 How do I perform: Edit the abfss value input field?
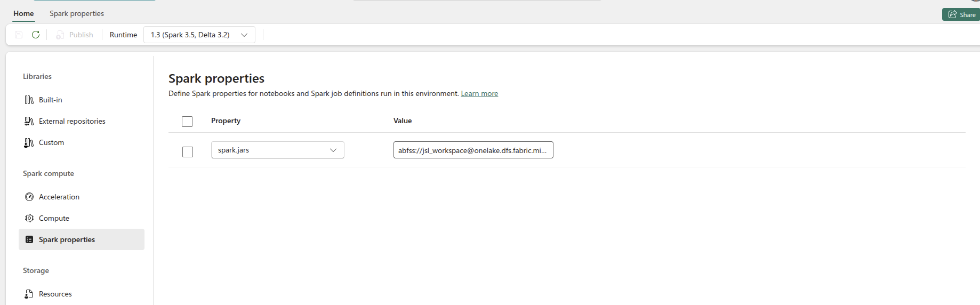[x=472, y=150]
